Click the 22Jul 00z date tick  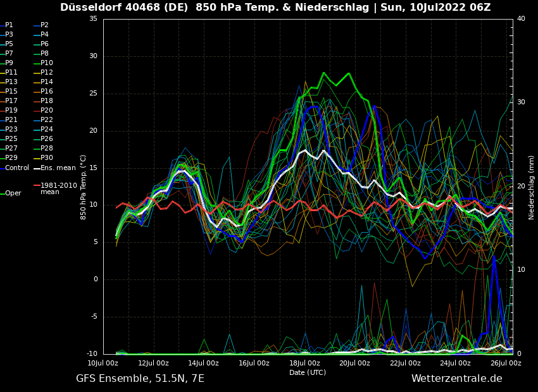[405, 364]
